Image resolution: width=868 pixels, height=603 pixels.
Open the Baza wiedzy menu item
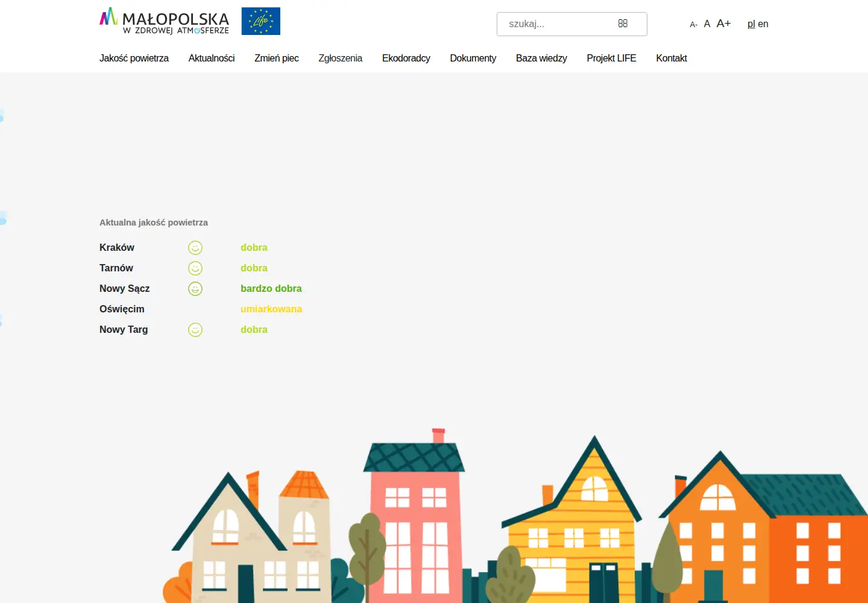coord(541,58)
